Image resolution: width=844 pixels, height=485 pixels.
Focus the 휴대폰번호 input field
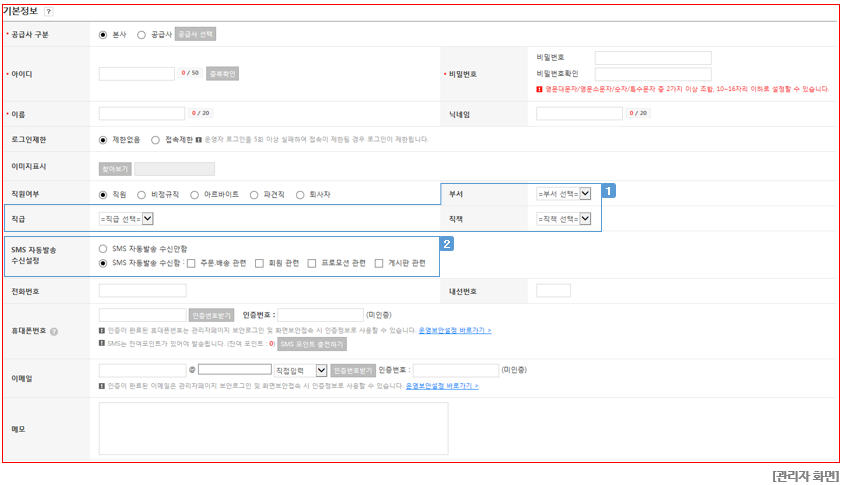coord(143,315)
